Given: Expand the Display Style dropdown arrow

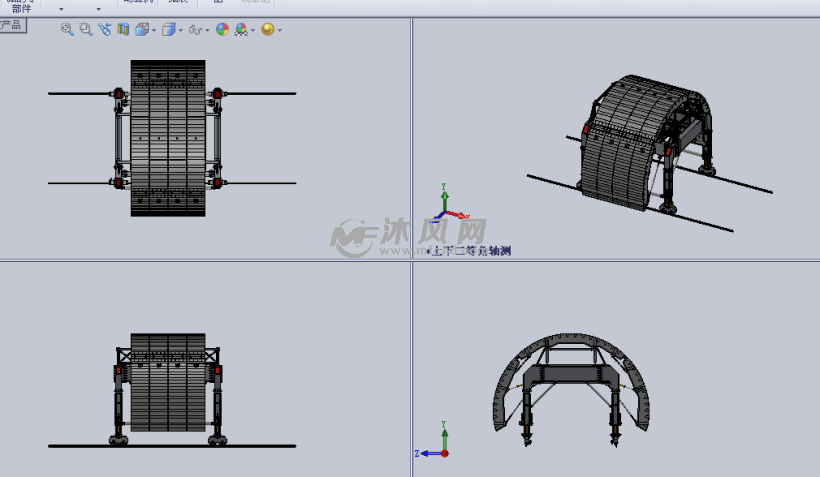Looking at the screenshot, I should 180,31.
